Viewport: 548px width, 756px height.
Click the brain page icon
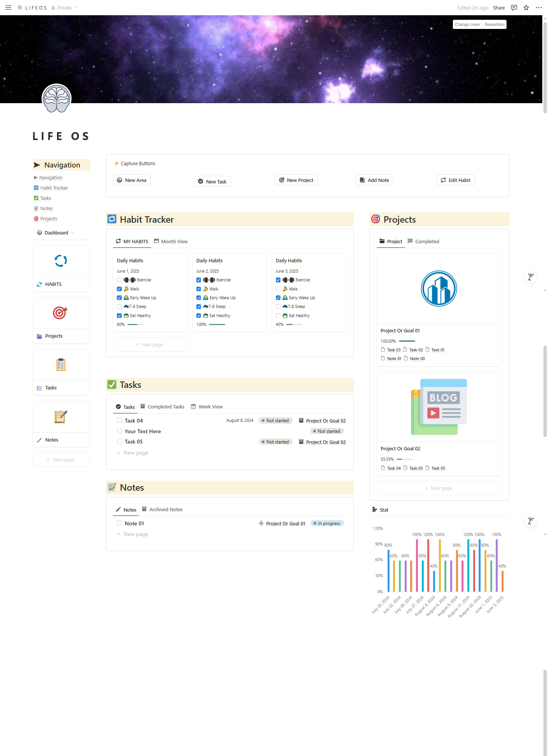56,99
